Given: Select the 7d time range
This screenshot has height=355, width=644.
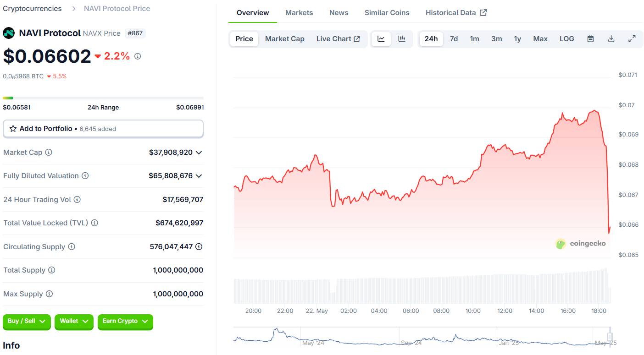Looking at the screenshot, I should (x=454, y=39).
